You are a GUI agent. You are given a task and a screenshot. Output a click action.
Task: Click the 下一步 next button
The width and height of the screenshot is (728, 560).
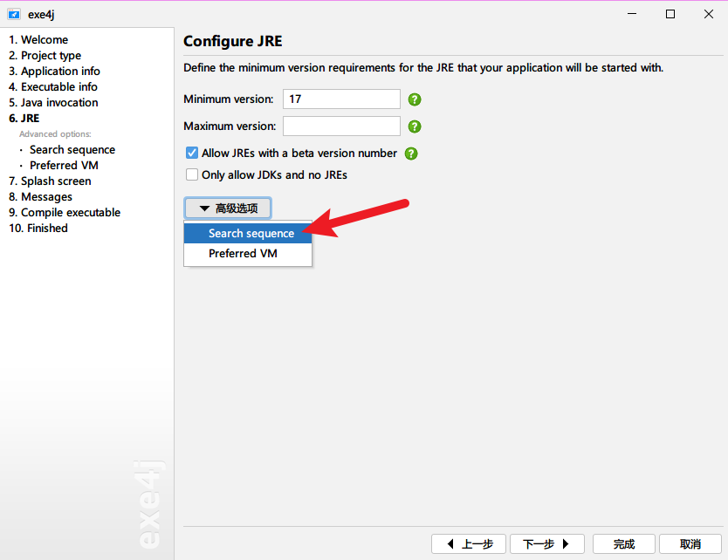point(546,544)
